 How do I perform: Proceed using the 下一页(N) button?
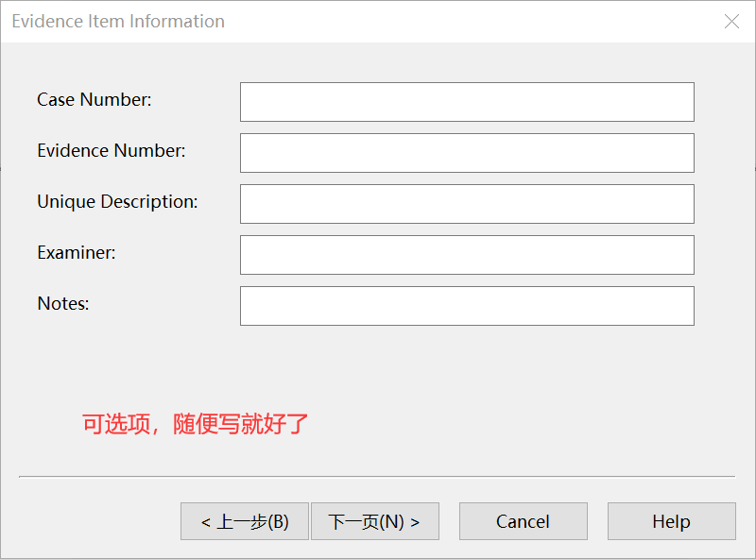click(374, 521)
